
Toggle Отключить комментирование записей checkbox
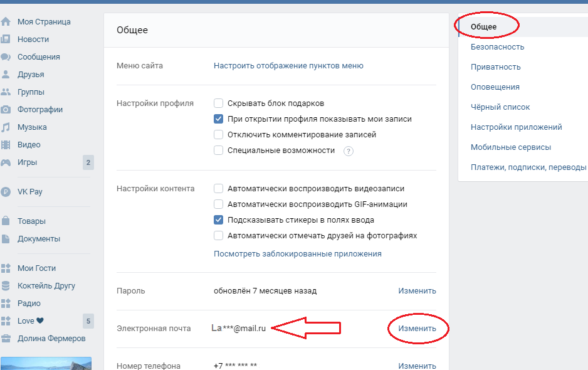219,135
